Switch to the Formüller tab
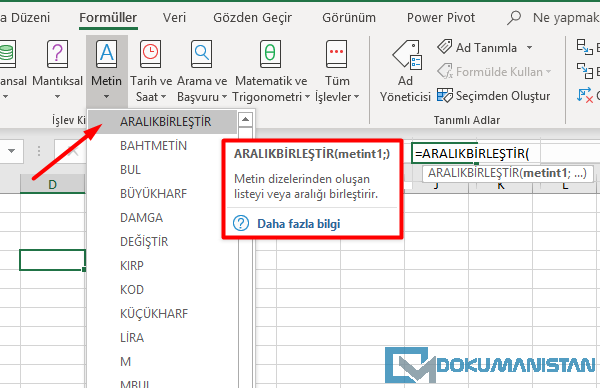 108,18
